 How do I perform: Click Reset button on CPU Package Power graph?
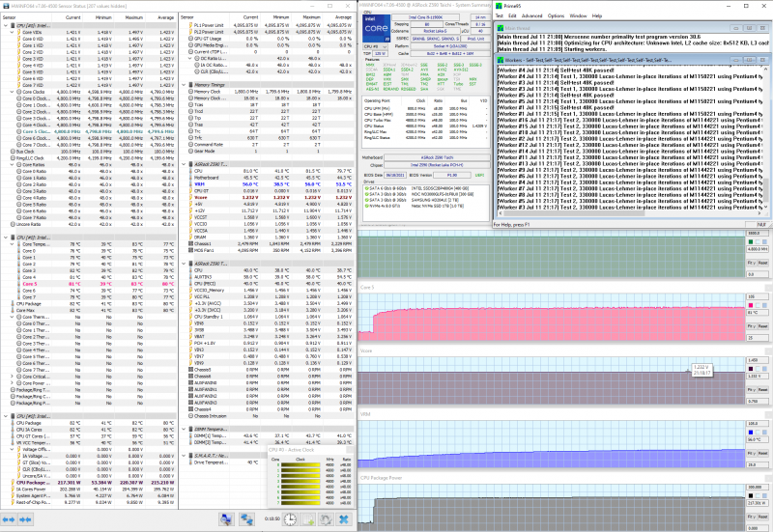(762, 517)
